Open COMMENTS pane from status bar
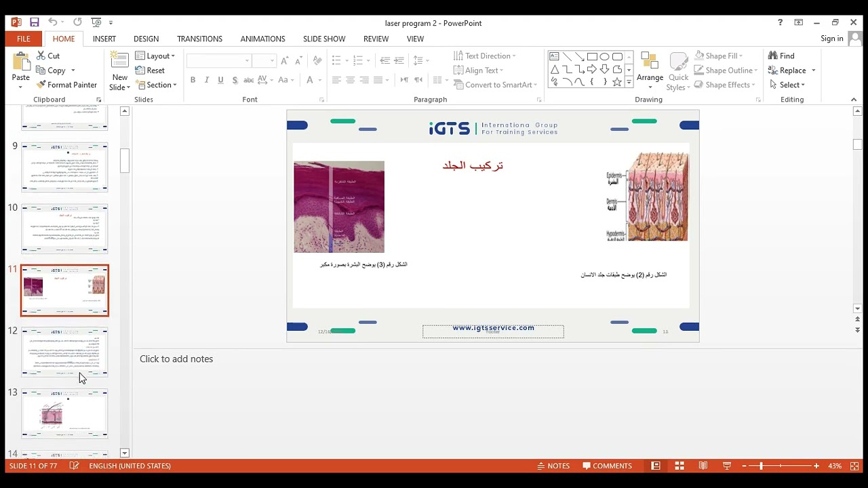868x488 pixels. 606,466
